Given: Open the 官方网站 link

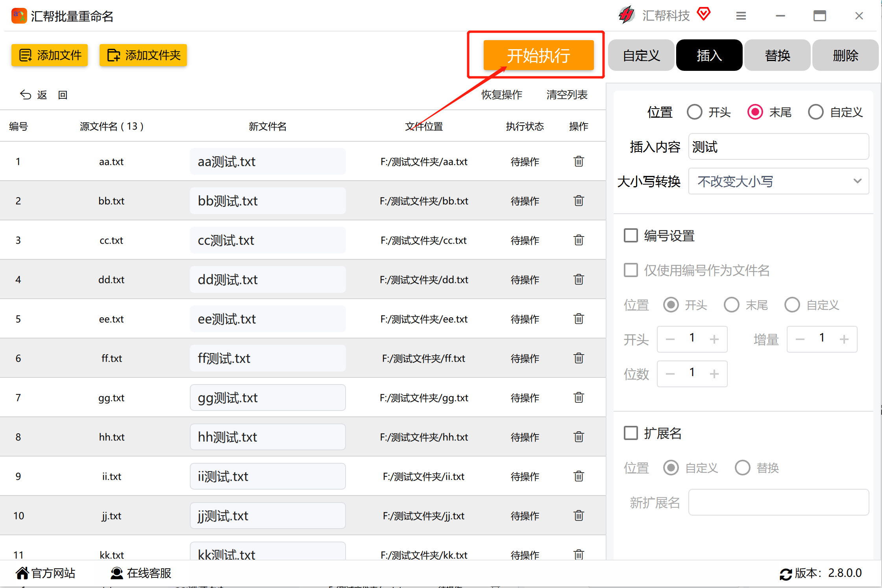Looking at the screenshot, I should pos(46,573).
